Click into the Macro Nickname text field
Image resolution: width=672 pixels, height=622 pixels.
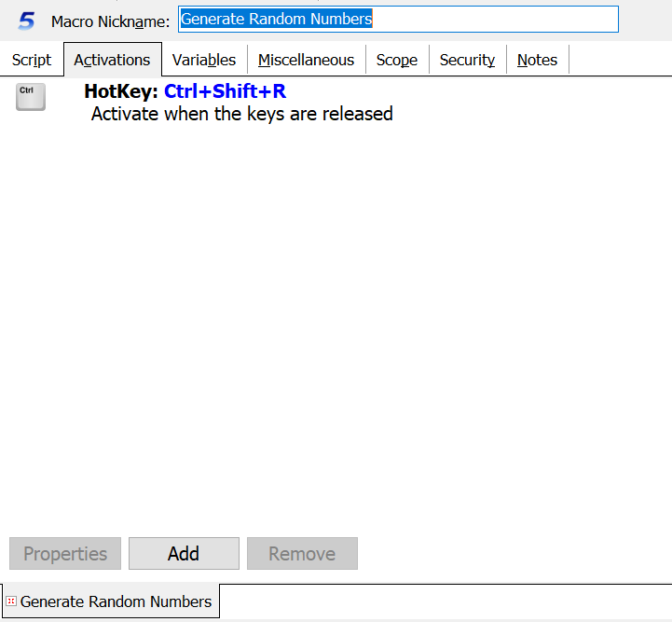[494, 20]
